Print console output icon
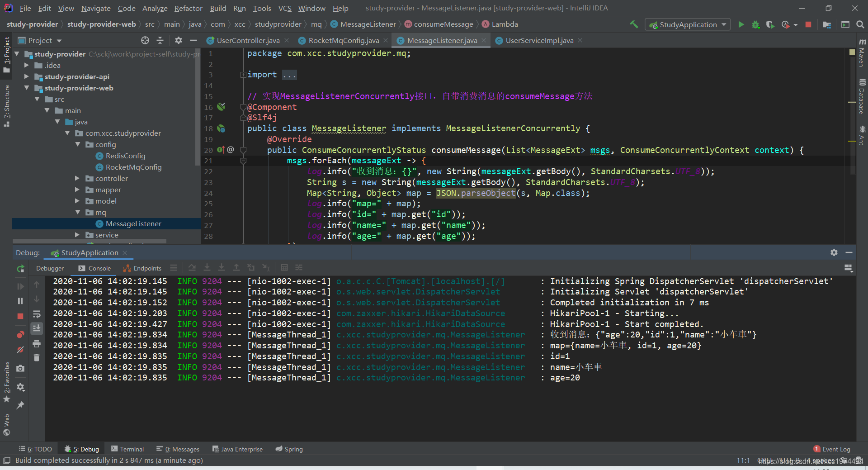 [x=37, y=343]
